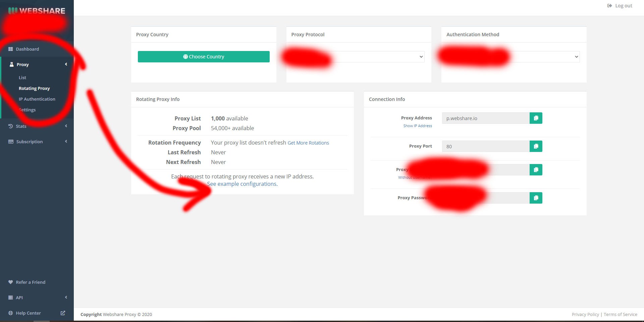Open the proxy List submenu item
The height and width of the screenshot is (322, 644).
[x=22, y=77]
